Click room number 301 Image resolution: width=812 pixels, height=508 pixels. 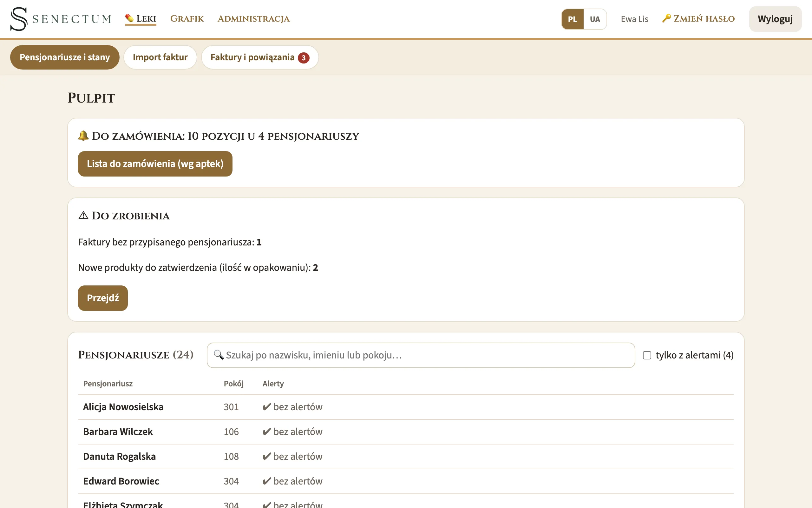pyautogui.click(x=231, y=407)
